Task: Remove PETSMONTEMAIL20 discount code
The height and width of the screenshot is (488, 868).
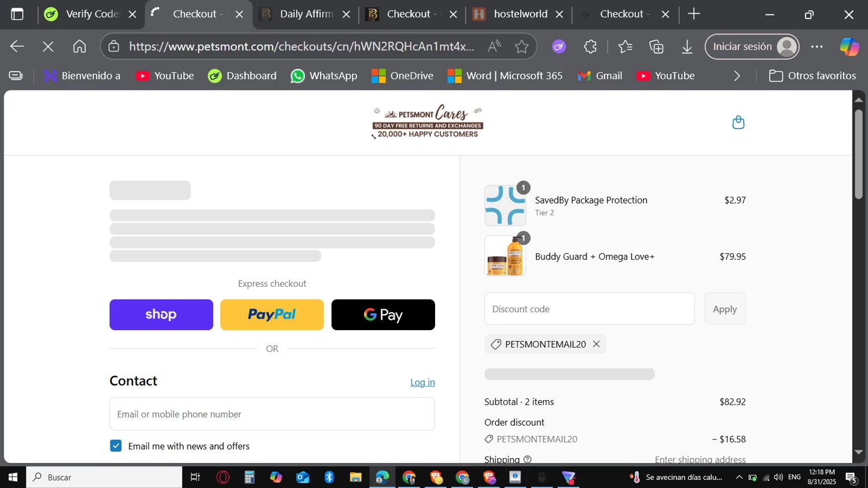Action: pos(597,344)
